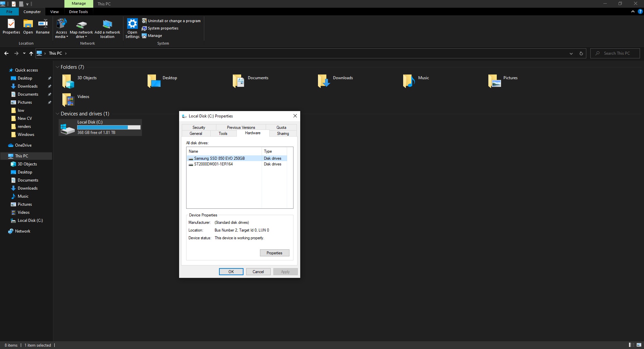Open New CV folder in Quick access
644x349 pixels.
(x=25, y=118)
